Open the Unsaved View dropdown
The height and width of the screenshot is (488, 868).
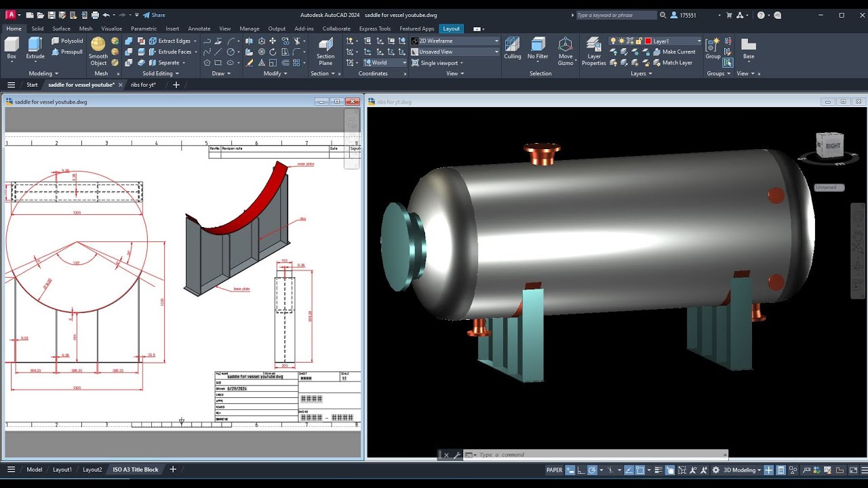pyautogui.click(x=455, y=52)
